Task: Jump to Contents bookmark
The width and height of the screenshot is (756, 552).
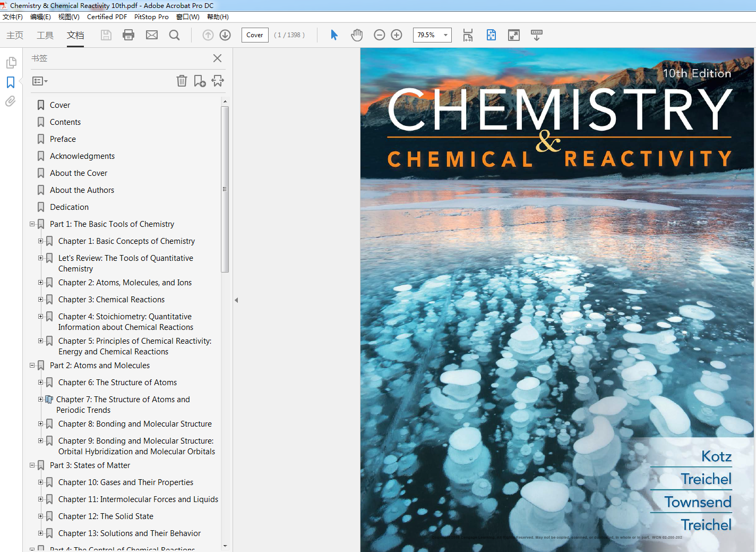Action: tap(65, 122)
